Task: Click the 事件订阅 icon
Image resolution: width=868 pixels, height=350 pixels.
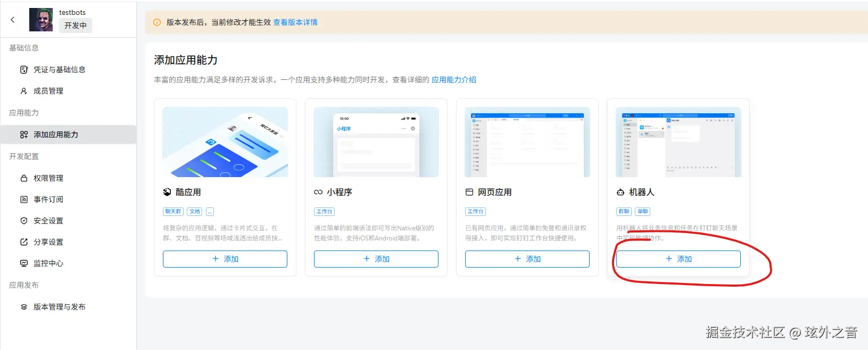Action: (24, 199)
